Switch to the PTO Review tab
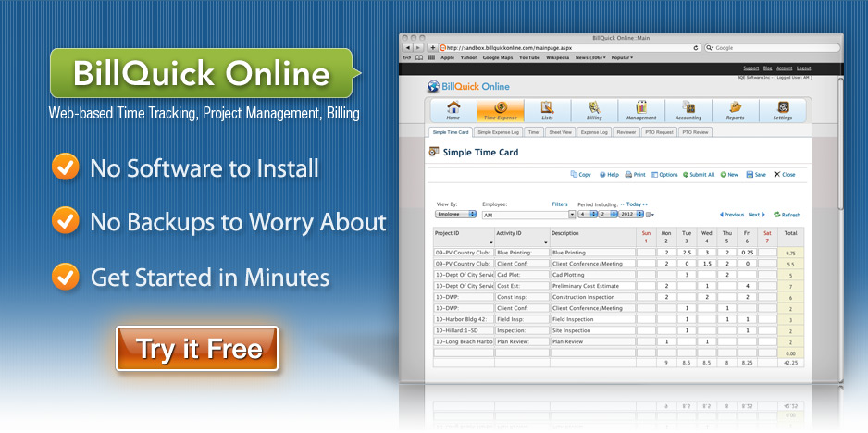 click(695, 132)
